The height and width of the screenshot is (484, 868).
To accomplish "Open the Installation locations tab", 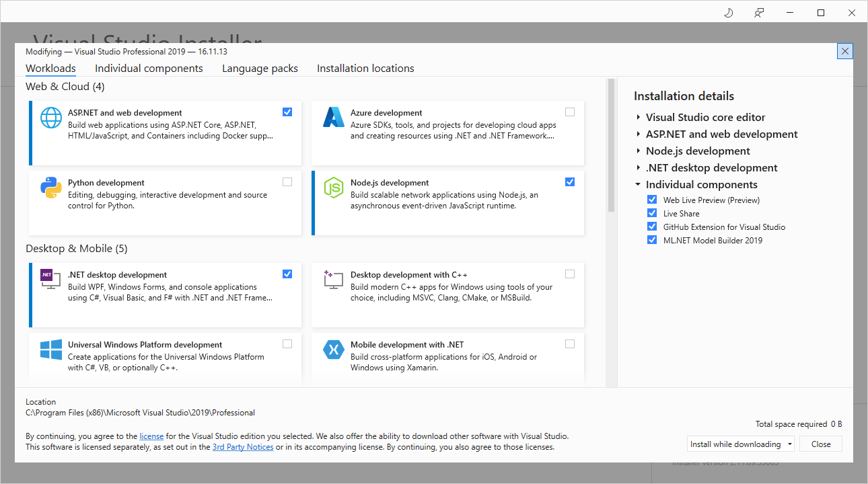I will [x=365, y=69].
